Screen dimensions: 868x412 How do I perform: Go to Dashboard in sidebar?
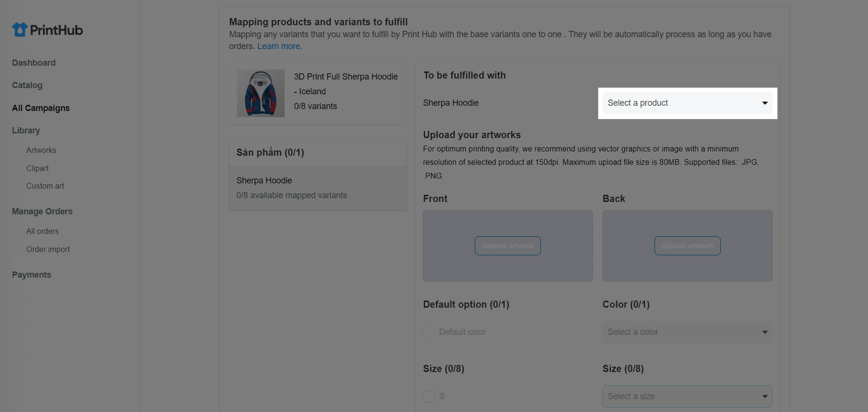[34, 63]
